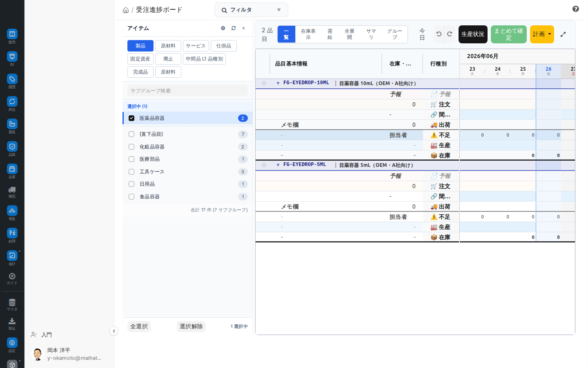Image resolution: width=588 pixels, height=368 pixels.
Task: Switch to the グループ view tab
Action: (x=395, y=34)
